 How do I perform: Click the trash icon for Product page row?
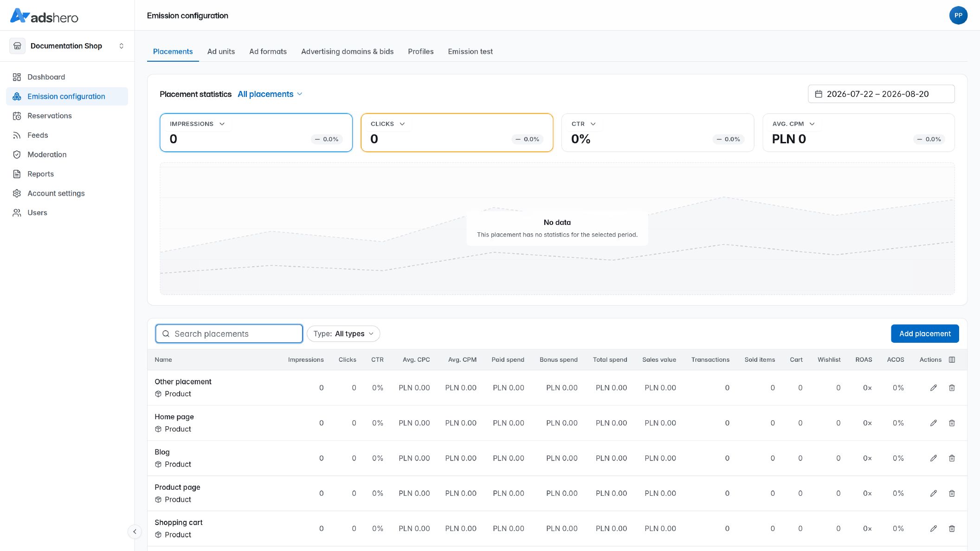point(952,493)
